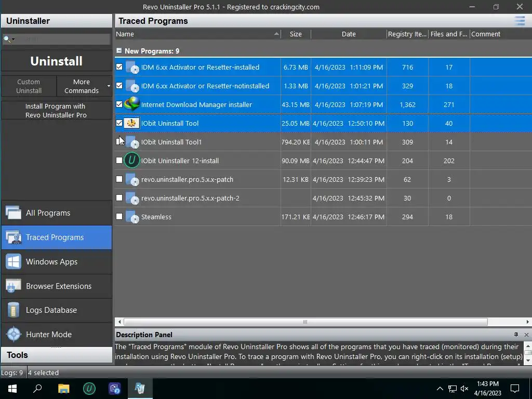Close the Description Panel
The height and width of the screenshot is (399, 532).
tap(526, 335)
